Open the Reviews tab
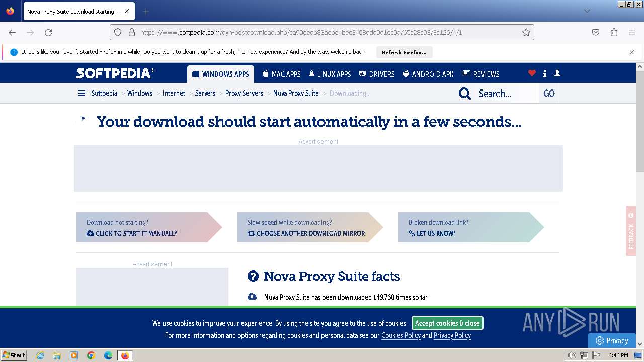Screen dimensions: 644x362 point(480,74)
